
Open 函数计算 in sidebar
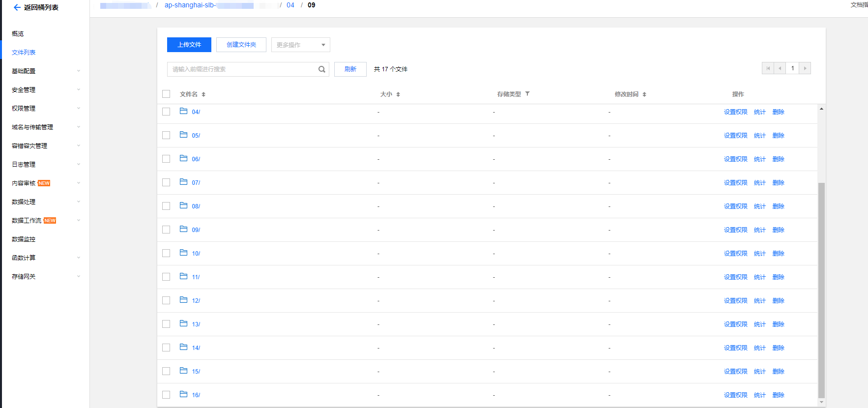click(x=24, y=258)
